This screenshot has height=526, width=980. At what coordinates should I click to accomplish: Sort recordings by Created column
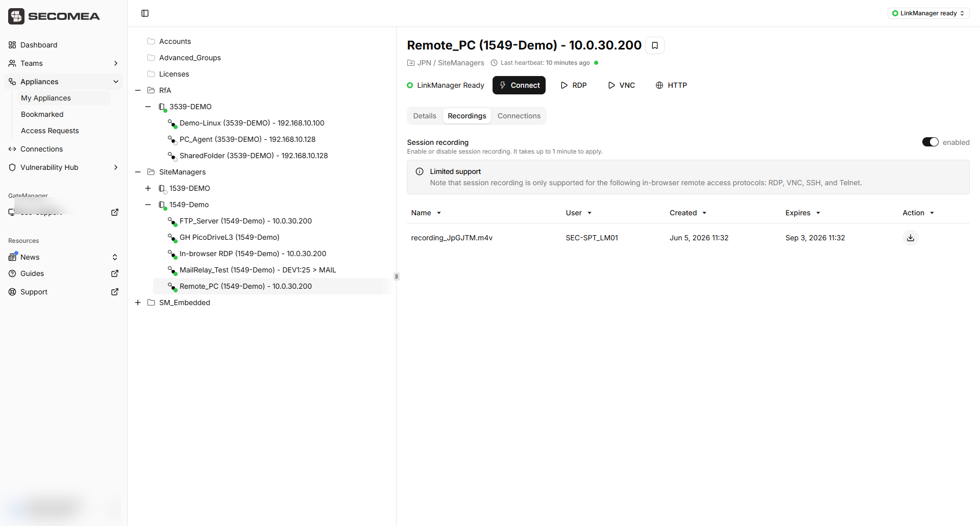688,213
